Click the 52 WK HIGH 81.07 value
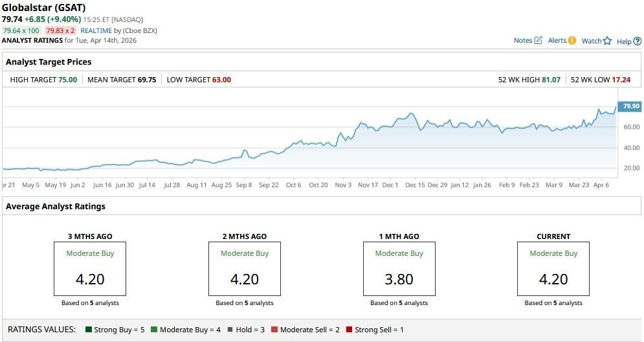The image size is (644, 342). pos(551,80)
